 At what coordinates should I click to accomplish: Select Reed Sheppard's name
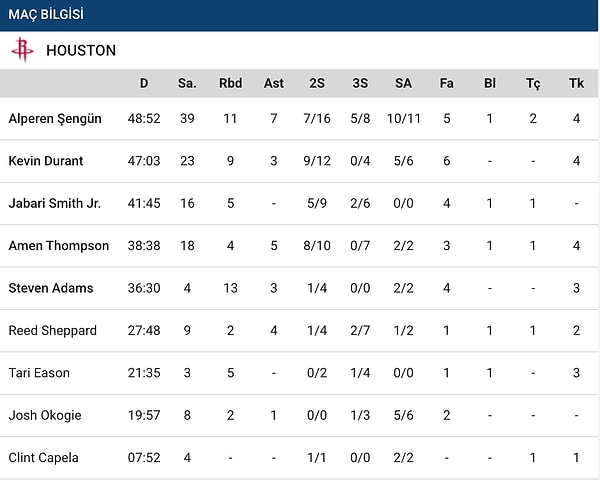pos(53,330)
